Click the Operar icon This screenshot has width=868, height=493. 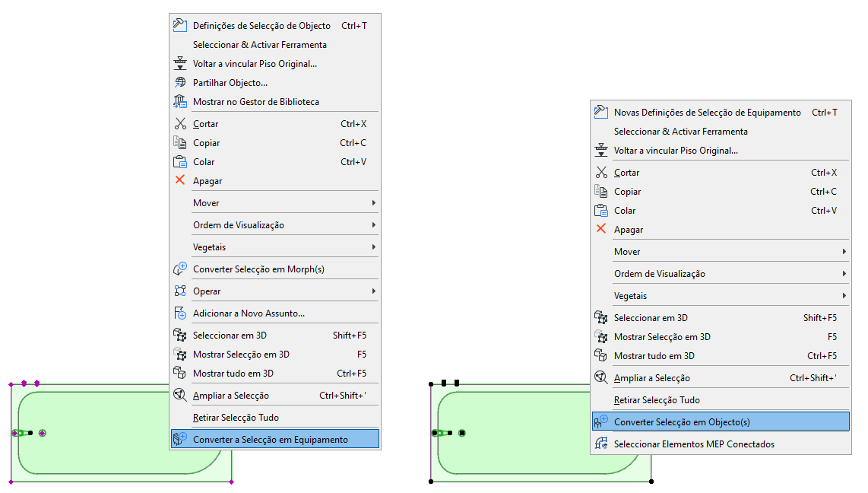coord(180,291)
